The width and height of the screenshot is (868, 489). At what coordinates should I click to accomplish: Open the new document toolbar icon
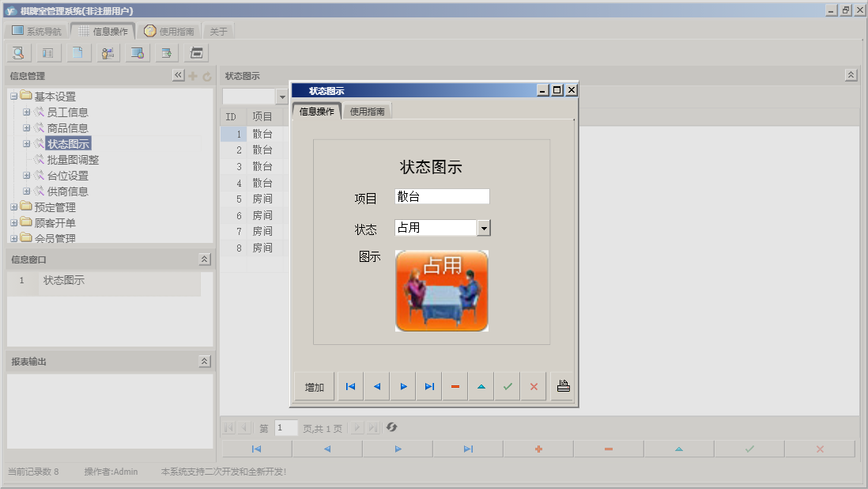pyautogui.click(x=77, y=52)
